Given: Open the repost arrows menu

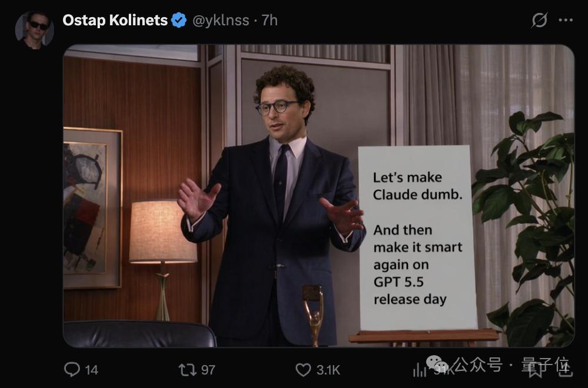Looking at the screenshot, I should [187, 369].
